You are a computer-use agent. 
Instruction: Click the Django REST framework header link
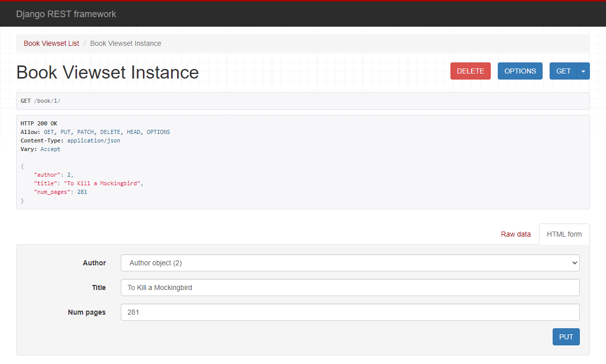coord(66,14)
